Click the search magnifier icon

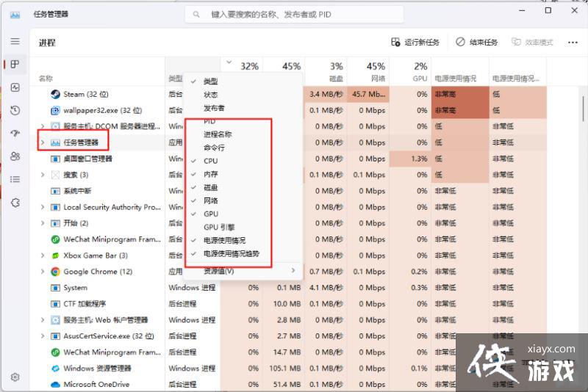point(196,15)
